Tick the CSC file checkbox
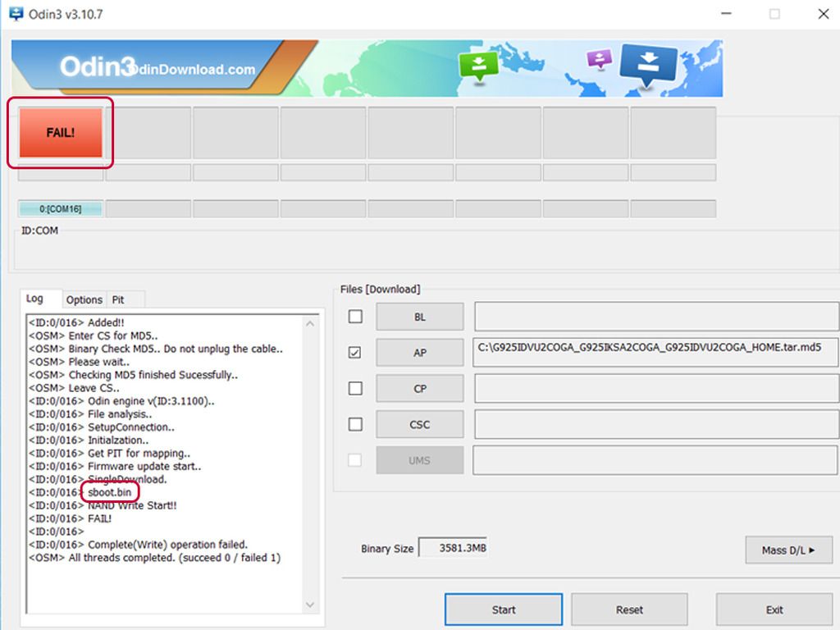Viewport: 840px width, 630px height. click(x=355, y=424)
